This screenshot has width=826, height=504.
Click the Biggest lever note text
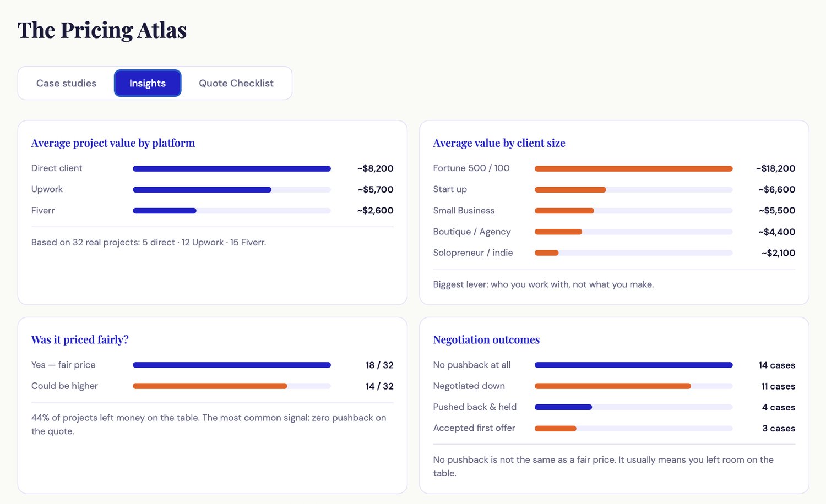(544, 284)
